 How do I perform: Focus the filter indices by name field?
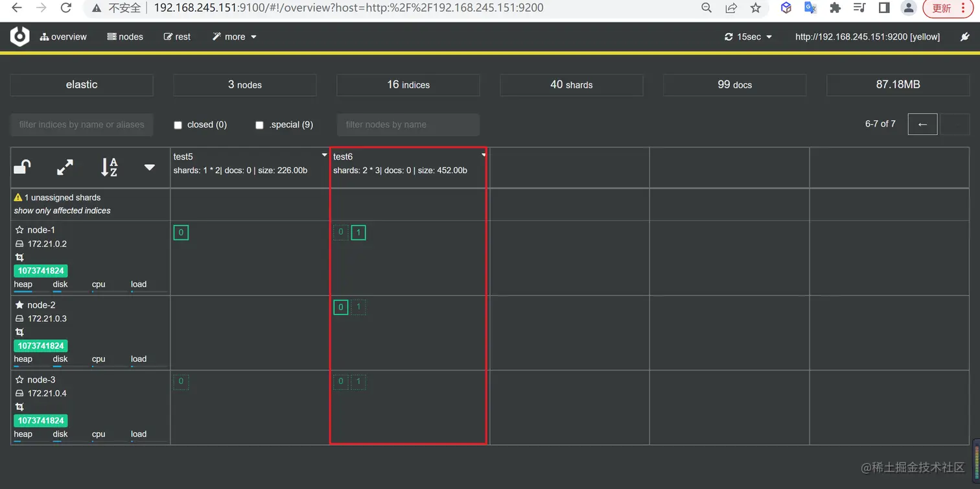pyautogui.click(x=82, y=125)
